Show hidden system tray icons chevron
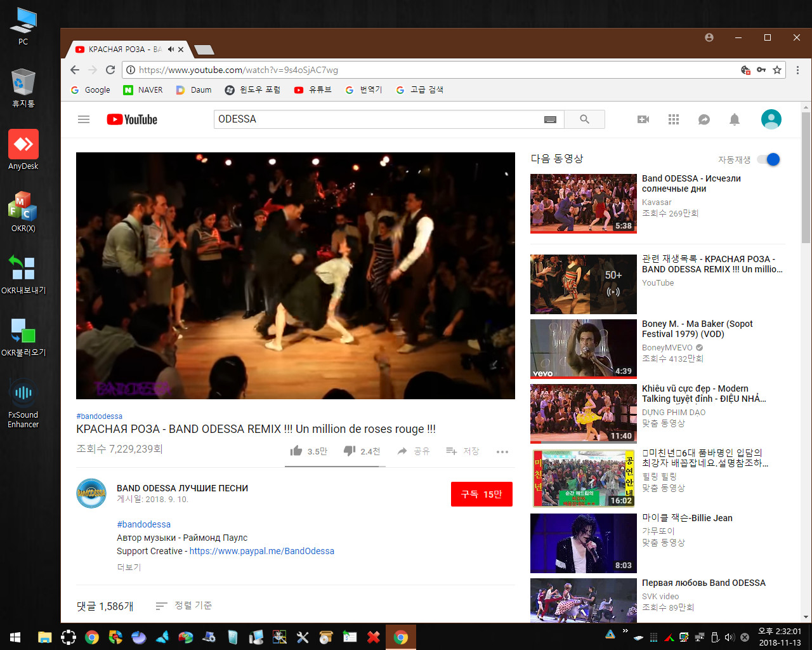 pyautogui.click(x=625, y=632)
